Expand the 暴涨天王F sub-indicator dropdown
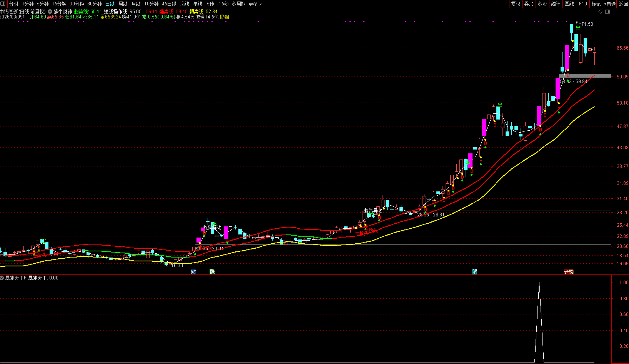 [2, 278]
